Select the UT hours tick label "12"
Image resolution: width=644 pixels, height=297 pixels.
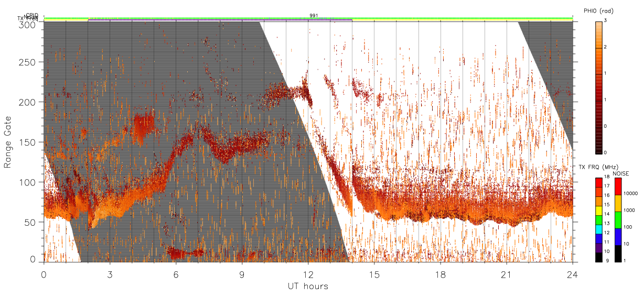(308, 274)
